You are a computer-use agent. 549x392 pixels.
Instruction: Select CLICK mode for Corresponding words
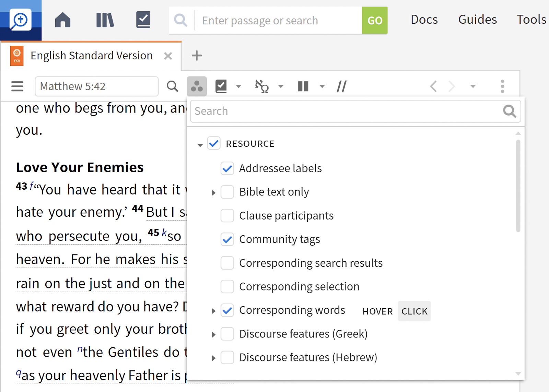[414, 311]
